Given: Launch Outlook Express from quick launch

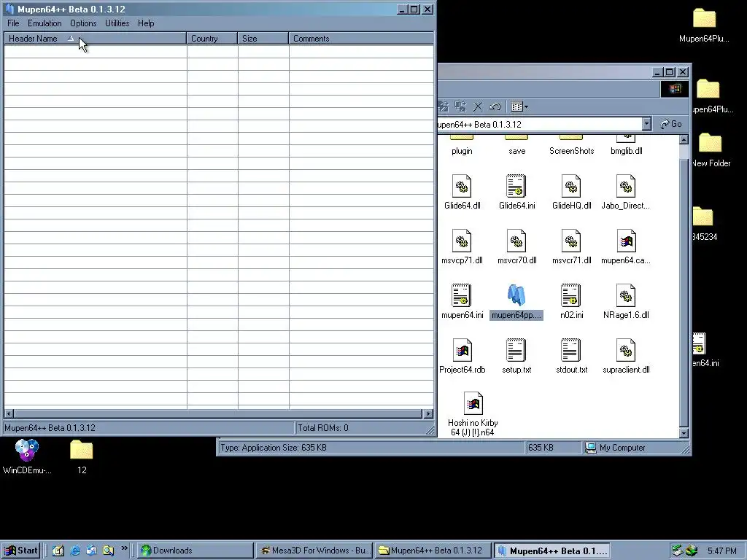Looking at the screenshot, I should tap(91, 551).
